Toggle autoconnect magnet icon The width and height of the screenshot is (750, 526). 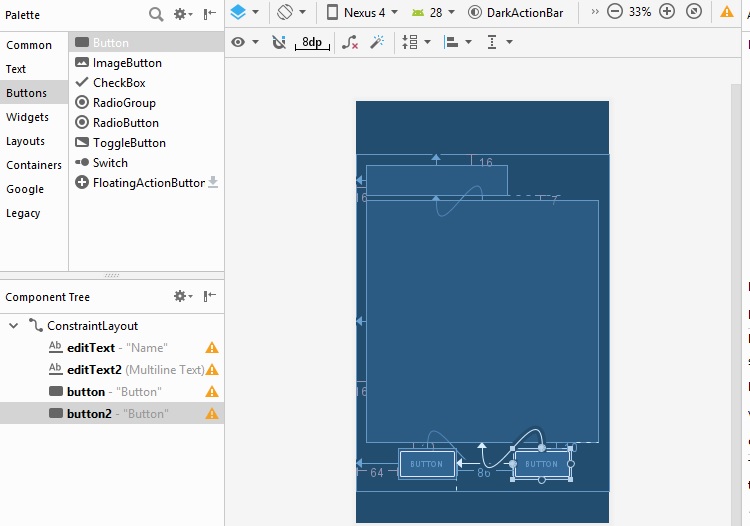click(x=279, y=42)
